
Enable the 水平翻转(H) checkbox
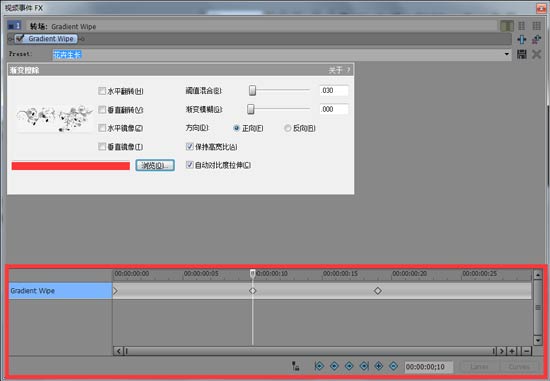pos(102,91)
